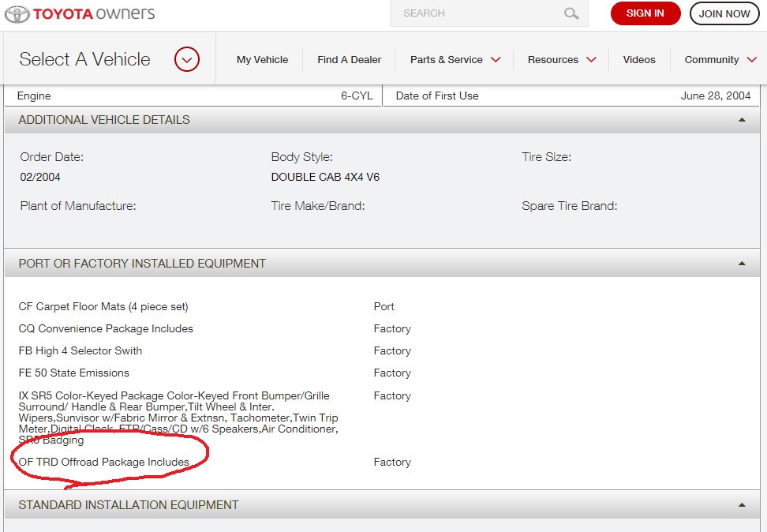767x532 pixels.
Task: Click the Port value for Carpet Floor Mats
Action: coord(384,307)
